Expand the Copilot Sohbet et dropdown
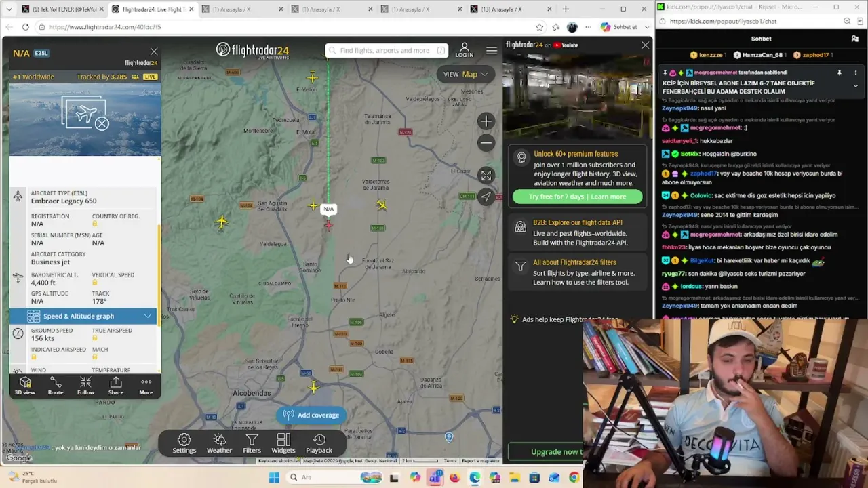The width and height of the screenshot is (868, 488). click(x=647, y=27)
